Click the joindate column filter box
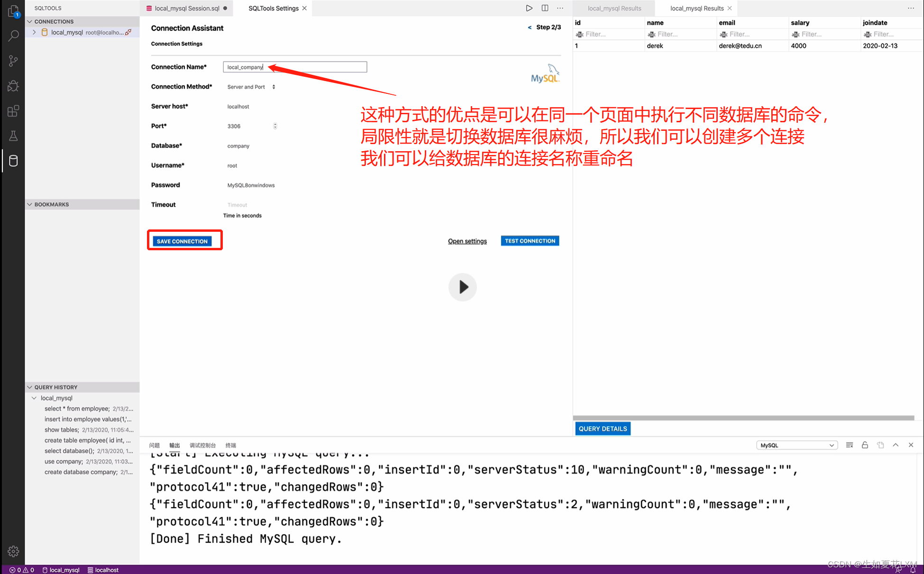This screenshot has width=924, height=574. pos(891,34)
